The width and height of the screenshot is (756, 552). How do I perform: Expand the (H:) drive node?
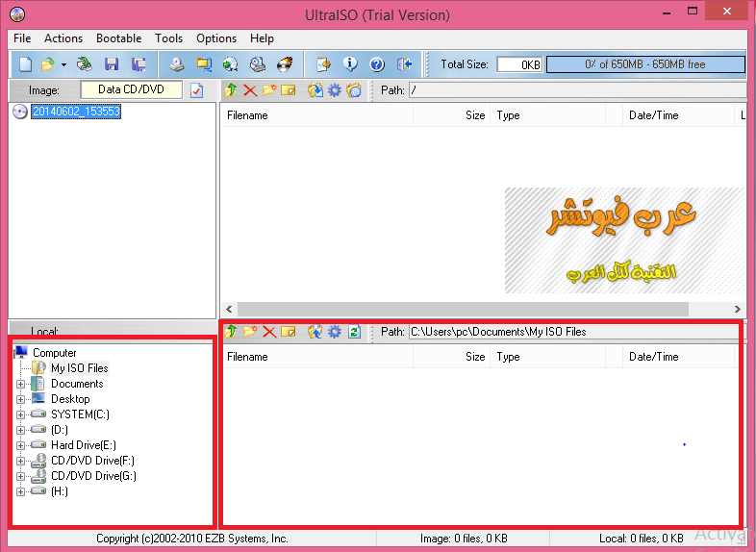21,492
